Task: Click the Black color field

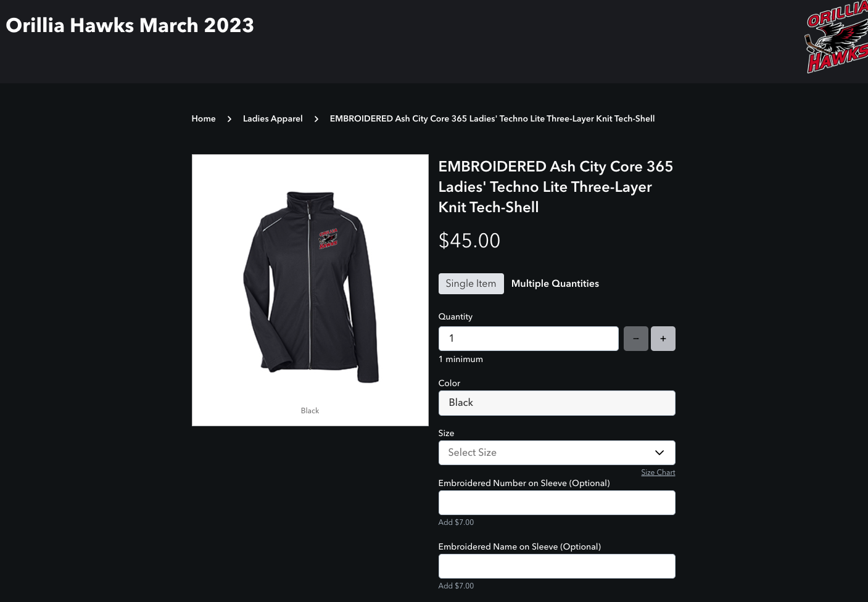Action: (557, 403)
